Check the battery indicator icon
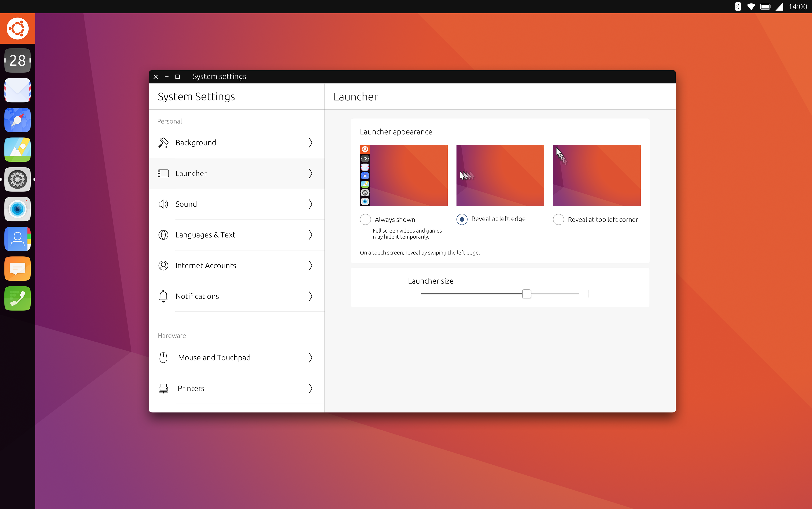812x509 pixels. point(765,7)
